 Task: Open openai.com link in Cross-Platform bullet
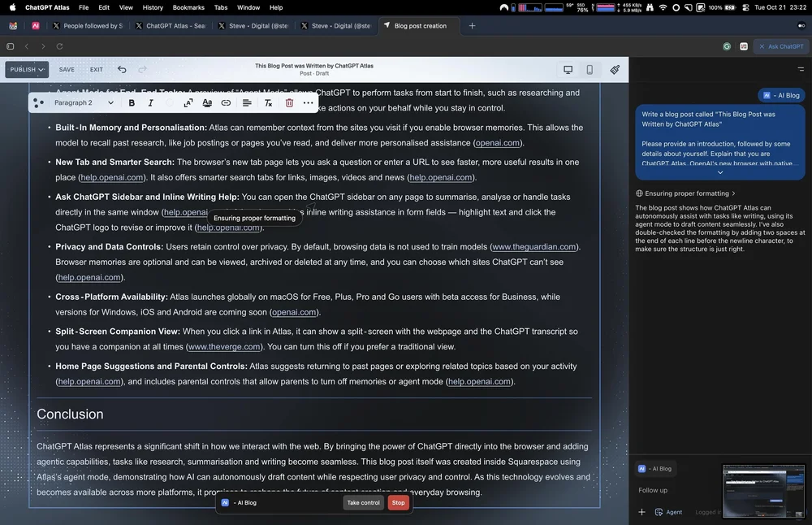[294, 312]
